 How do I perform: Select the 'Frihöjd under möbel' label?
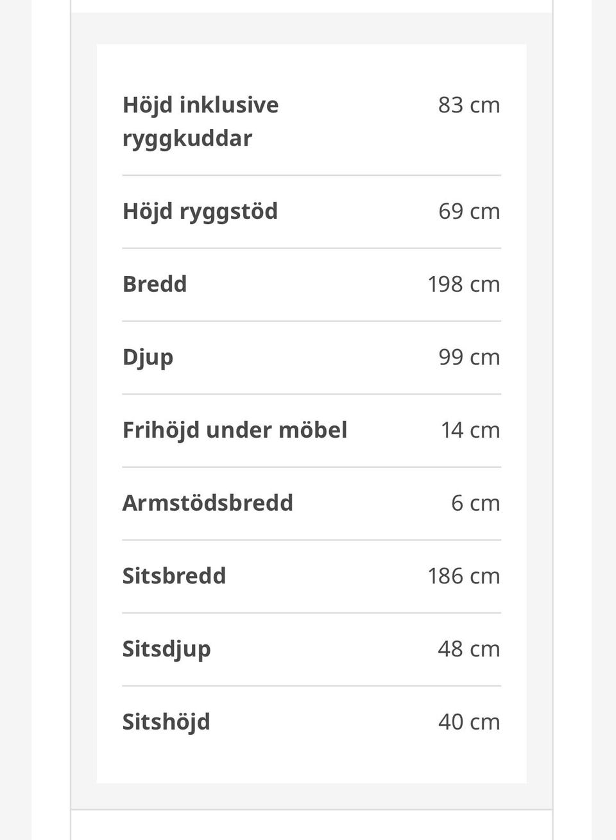tap(235, 430)
